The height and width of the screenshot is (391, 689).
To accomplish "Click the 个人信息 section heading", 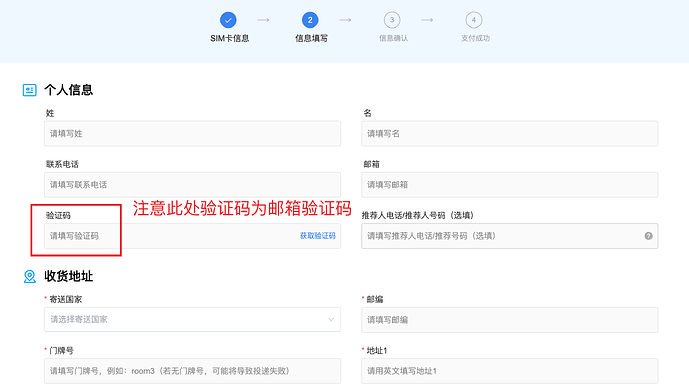I will pyautogui.click(x=69, y=90).
